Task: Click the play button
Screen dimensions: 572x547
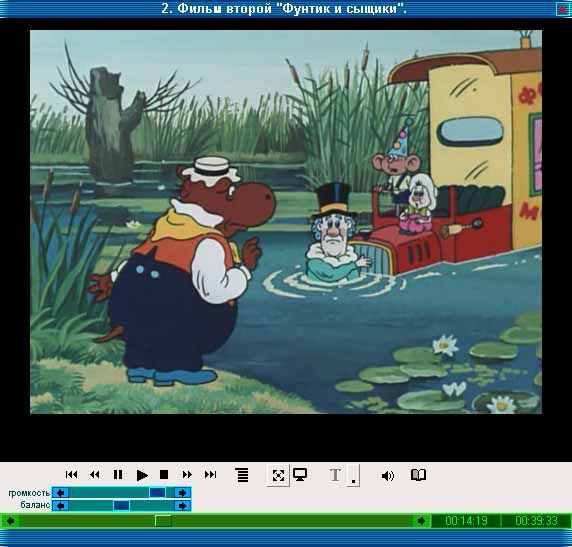Action: click(142, 475)
